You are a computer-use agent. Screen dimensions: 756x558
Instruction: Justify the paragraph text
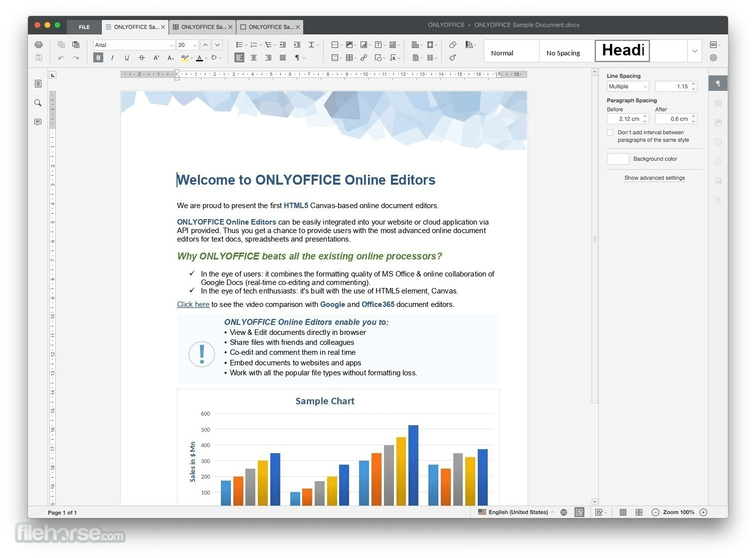coord(283,58)
